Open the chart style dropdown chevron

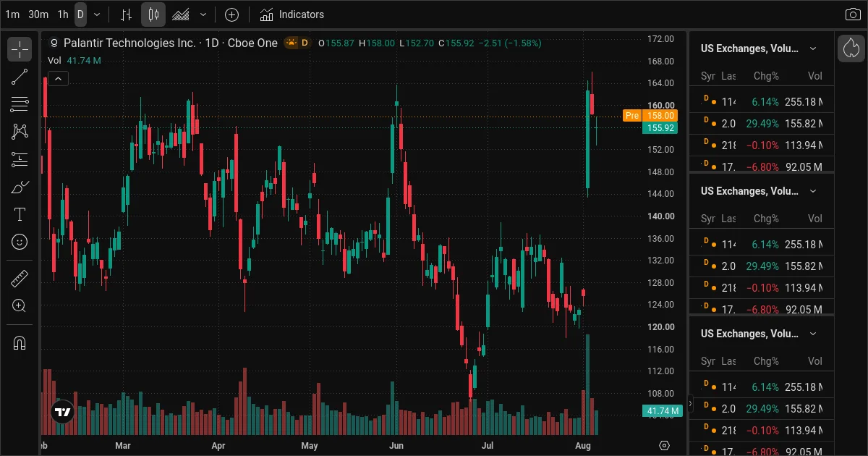(203, 14)
